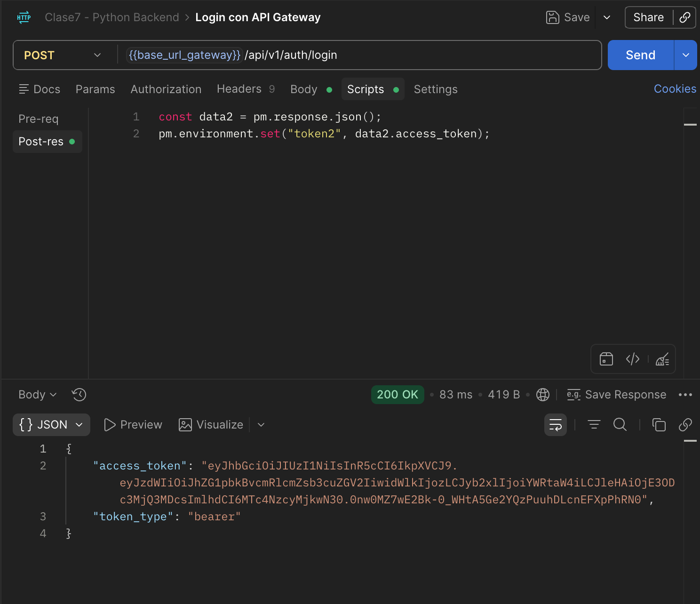
Task: Open the JSON format dropdown
Action: pyautogui.click(x=51, y=425)
